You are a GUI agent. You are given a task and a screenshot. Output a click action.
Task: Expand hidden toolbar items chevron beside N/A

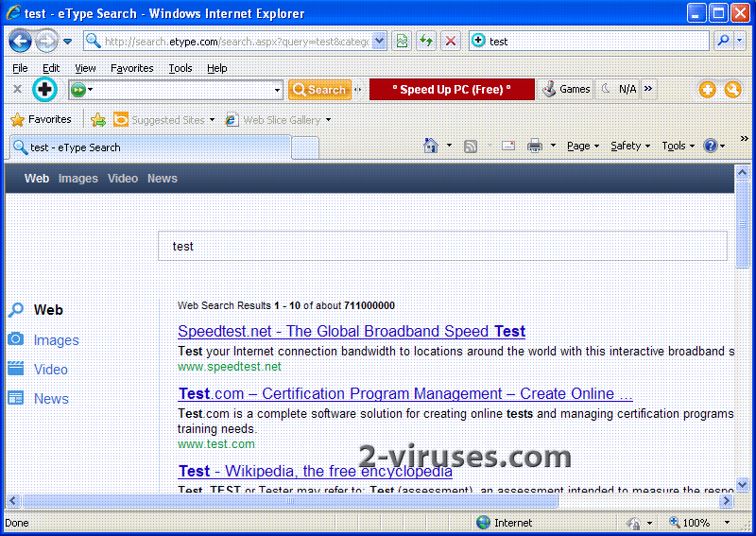[648, 89]
